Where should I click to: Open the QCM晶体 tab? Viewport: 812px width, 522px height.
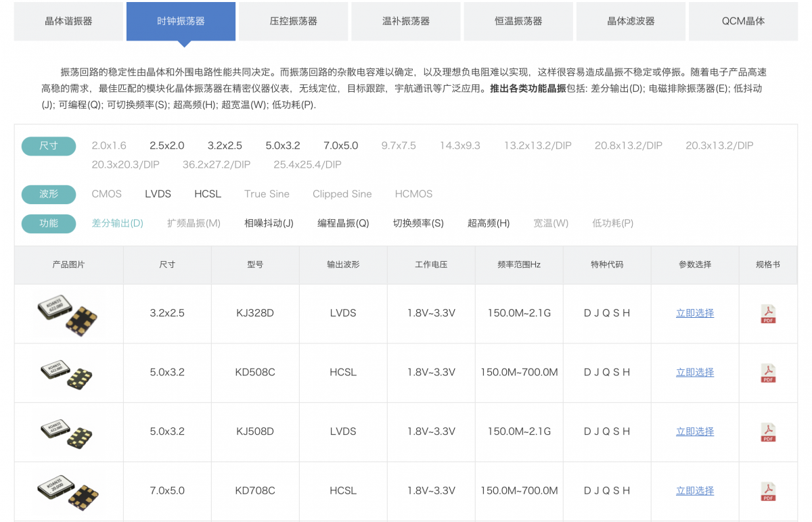(743, 21)
